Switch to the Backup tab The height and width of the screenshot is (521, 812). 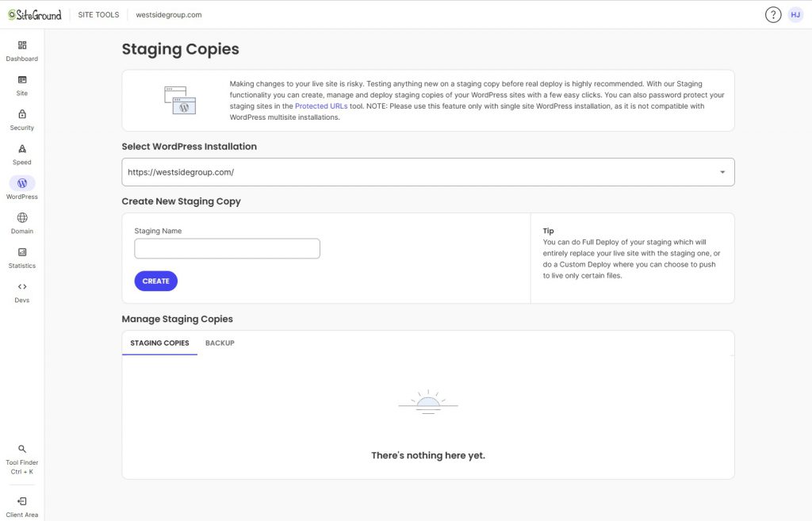coord(220,343)
